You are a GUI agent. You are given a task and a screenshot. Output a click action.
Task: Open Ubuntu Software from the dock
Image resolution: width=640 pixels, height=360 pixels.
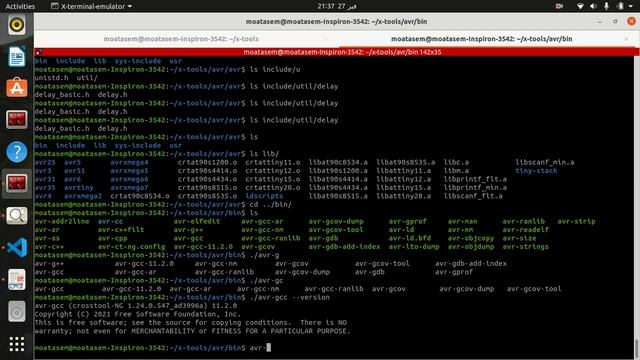[x=16, y=88]
